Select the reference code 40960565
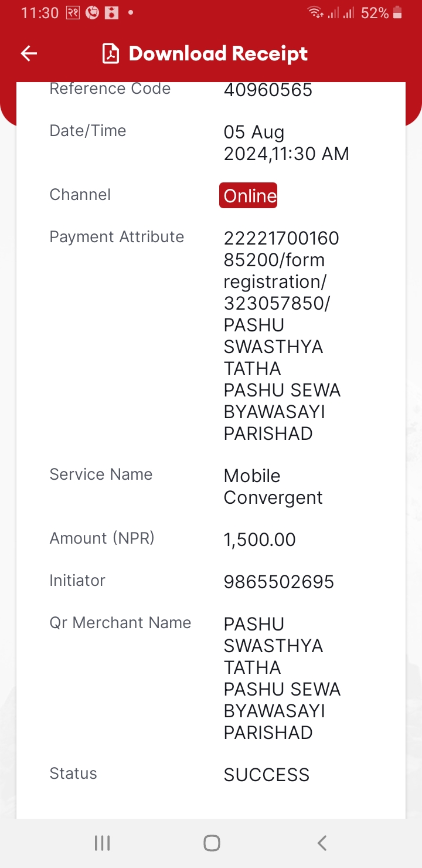This screenshot has height=868, width=422. 268,90
